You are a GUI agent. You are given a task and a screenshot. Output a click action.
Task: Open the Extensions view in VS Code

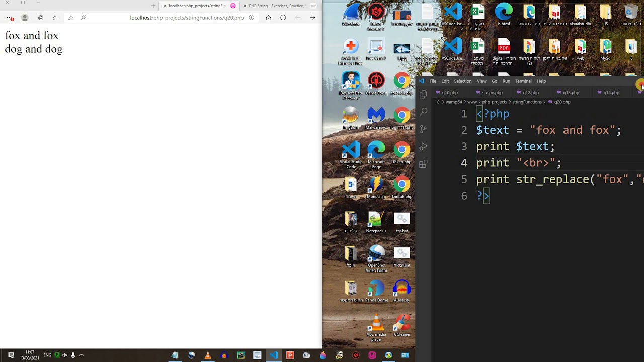423,164
